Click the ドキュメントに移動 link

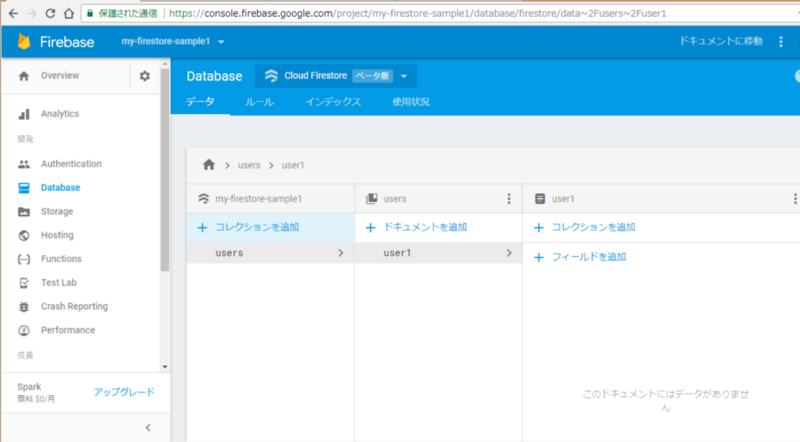tap(720, 41)
